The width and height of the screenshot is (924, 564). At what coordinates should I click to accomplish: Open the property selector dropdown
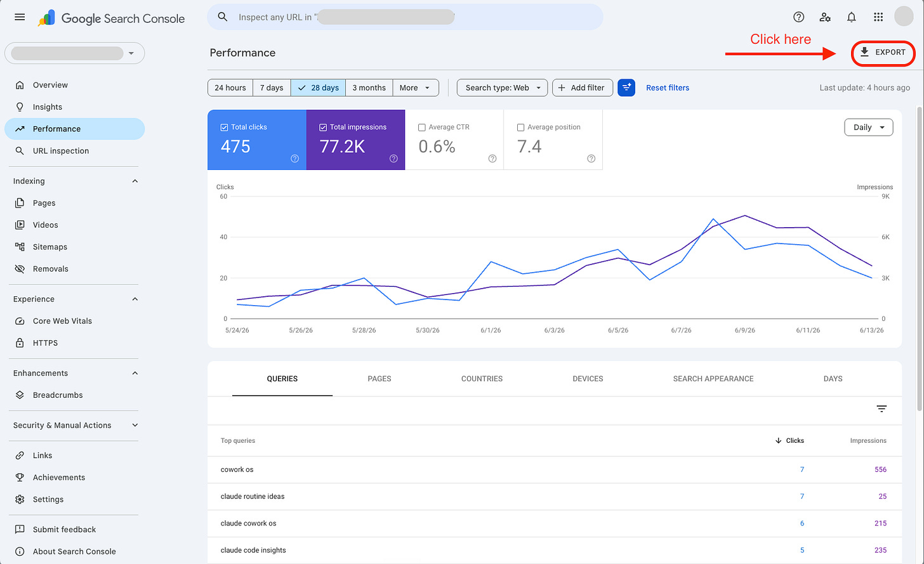pos(75,53)
